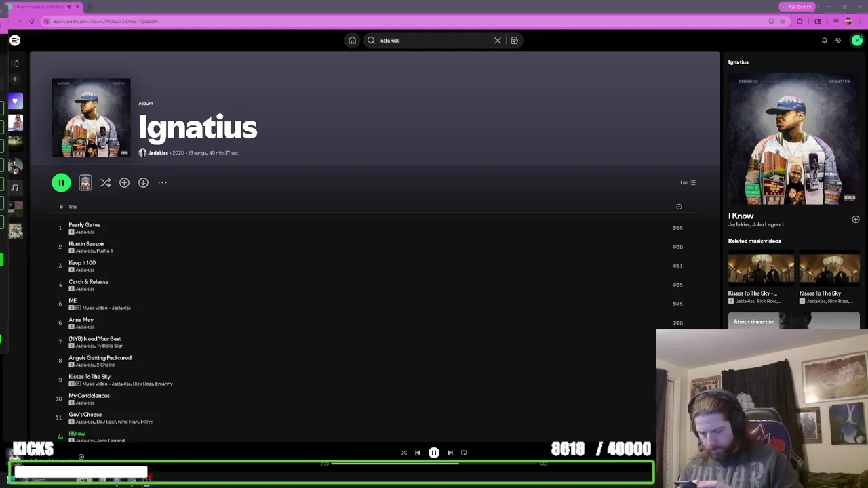Save Ignatius to Your Library
The image size is (868, 488).
tap(124, 182)
